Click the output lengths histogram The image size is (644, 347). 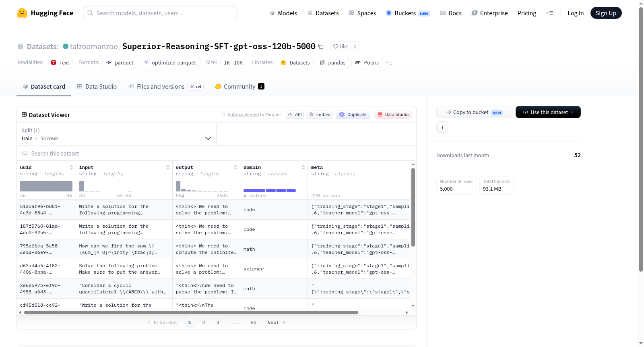[x=202, y=186]
